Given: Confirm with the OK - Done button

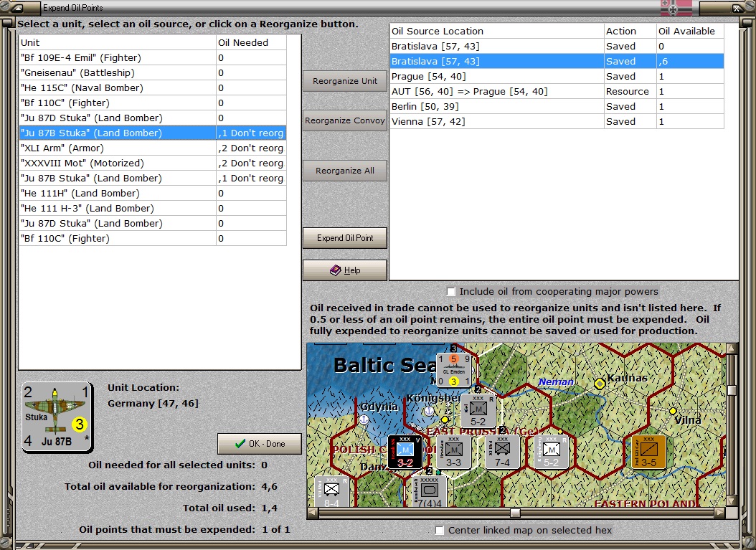Looking at the screenshot, I should pos(260,444).
